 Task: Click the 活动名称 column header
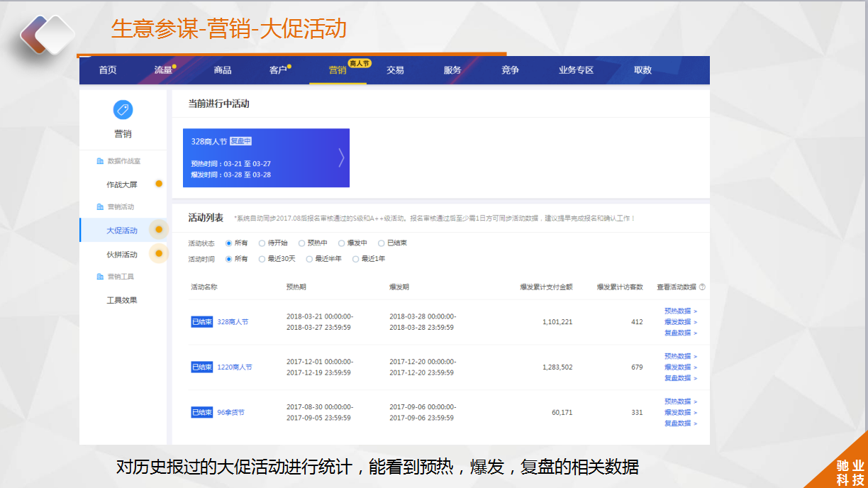pyautogui.click(x=204, y=287)
